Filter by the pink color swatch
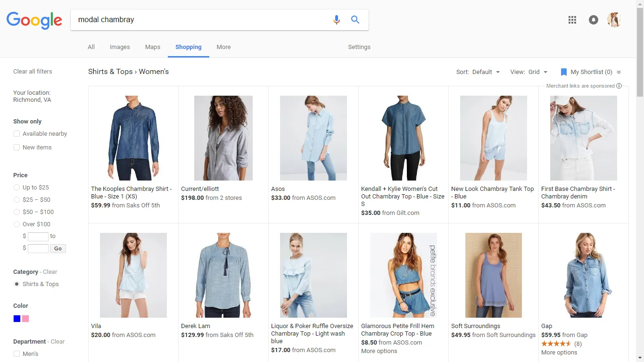This screenshot has height=362, width=644. [x=25, y=319]
